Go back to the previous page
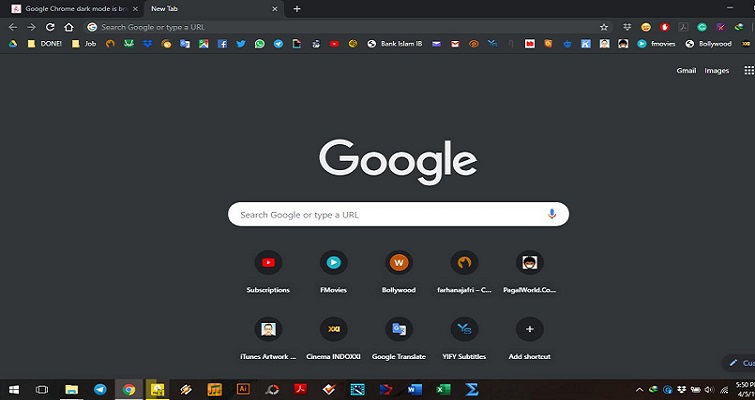The image size is (755, 400). [x=12, y=27]
